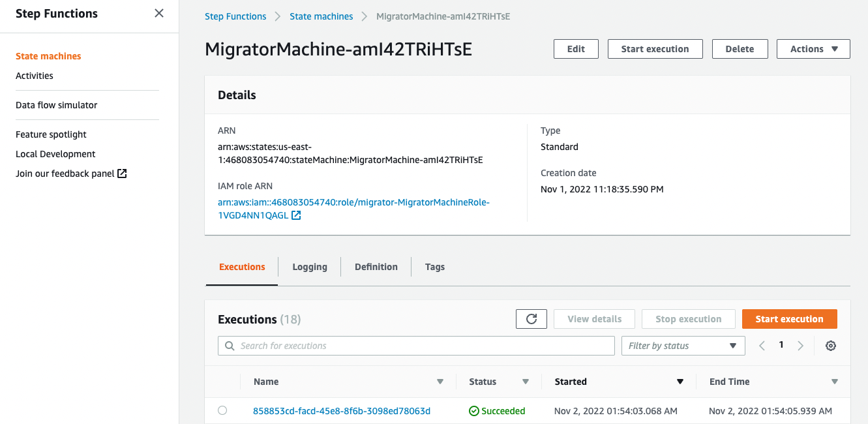The width and height of the screenshot is (868, 424).
Task: Click Step Functions breadcrumb
Action: tap(235, 16)
